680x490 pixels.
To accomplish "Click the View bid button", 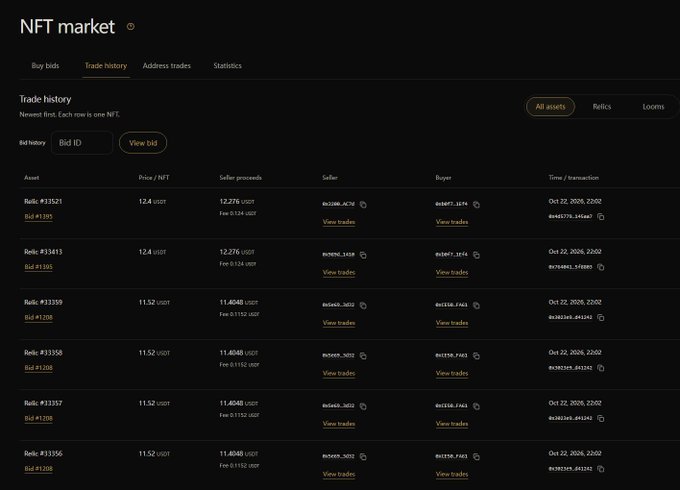I will (143, 143).
